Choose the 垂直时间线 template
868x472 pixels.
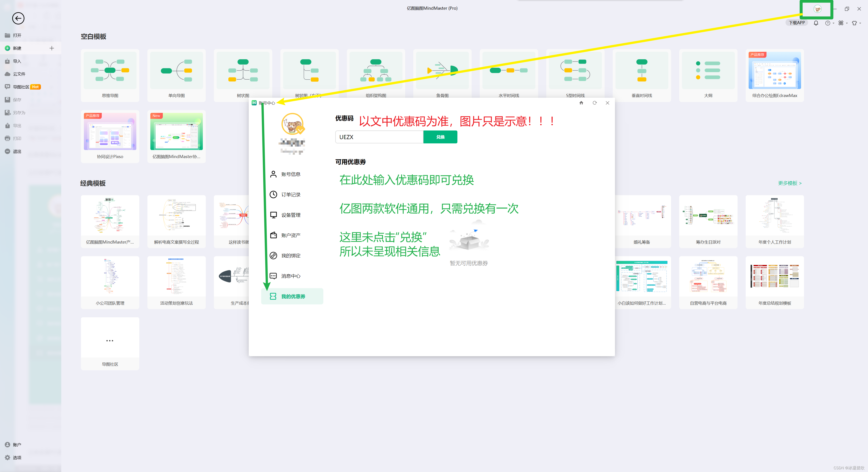(642, 76)
